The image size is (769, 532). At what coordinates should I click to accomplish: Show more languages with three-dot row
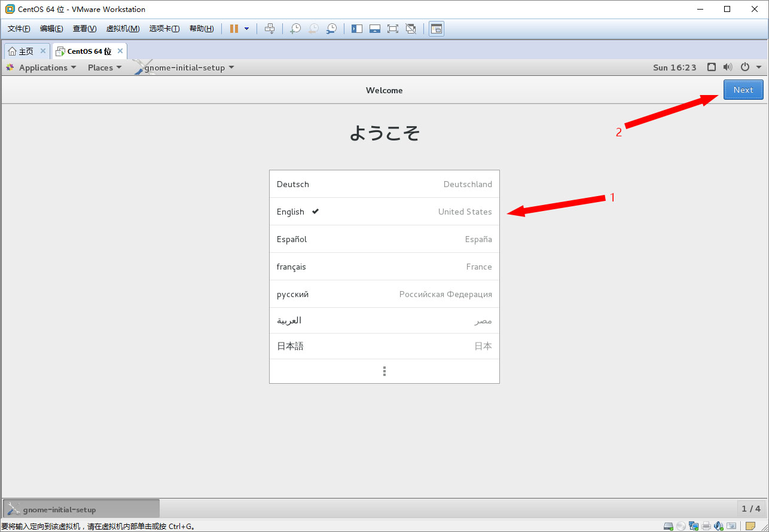tap(384, 371)
